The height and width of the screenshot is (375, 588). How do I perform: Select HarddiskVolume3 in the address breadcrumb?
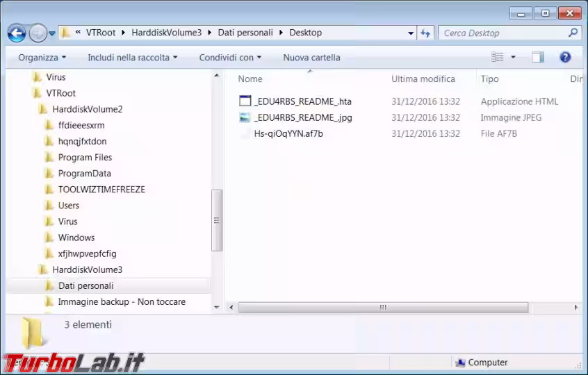[x=167, y=33]
